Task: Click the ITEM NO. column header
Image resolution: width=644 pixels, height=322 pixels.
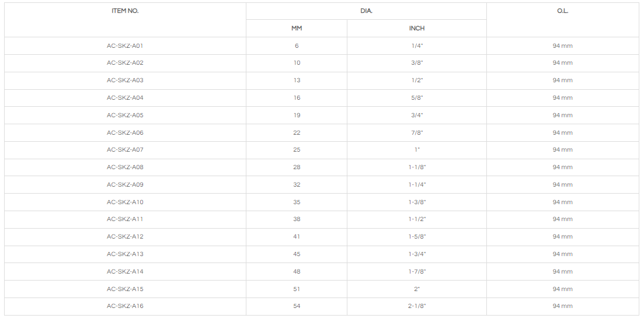Action: (125, 11)
